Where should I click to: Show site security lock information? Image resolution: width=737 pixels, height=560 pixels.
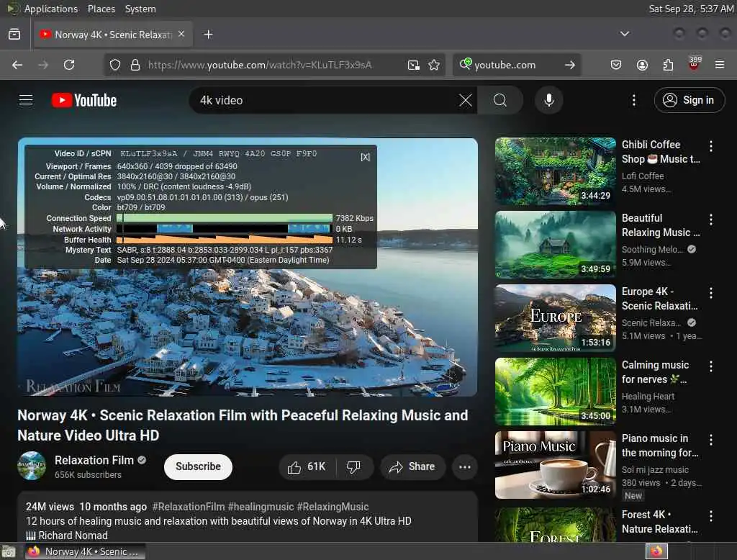[135, 65]
